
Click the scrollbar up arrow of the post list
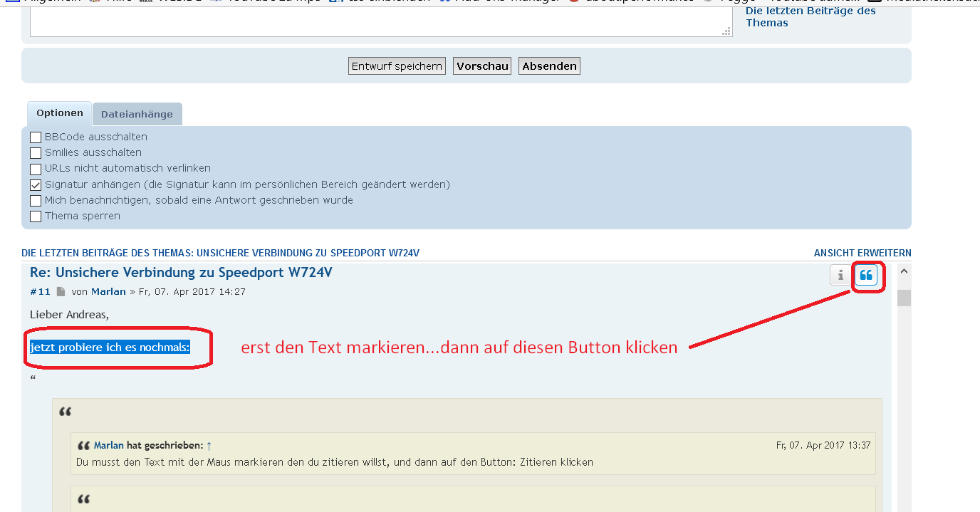tap(904, 271)
